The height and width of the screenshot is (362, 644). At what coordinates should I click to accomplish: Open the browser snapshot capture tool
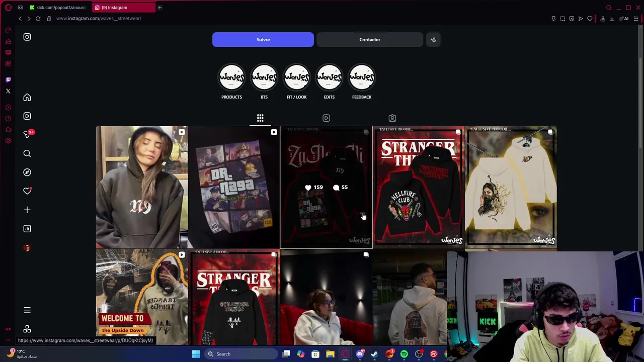[x=562, y=19]
